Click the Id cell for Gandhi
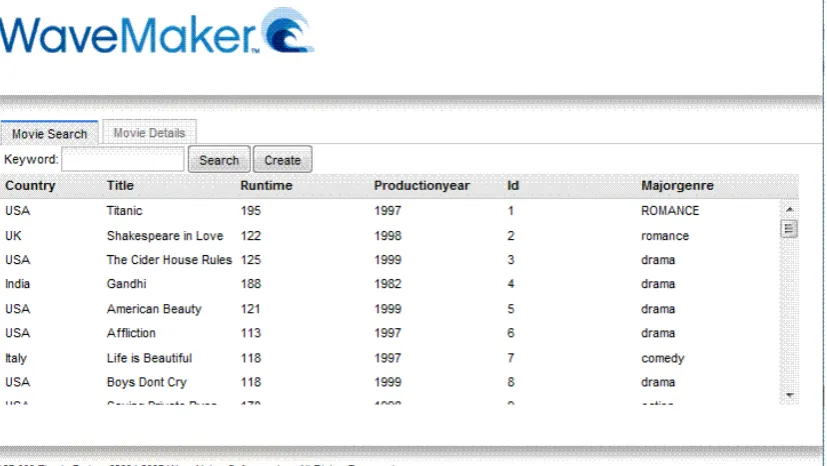The height and width of the screenshot is (466, 827). pyautogui.click(x=511, y=284)
